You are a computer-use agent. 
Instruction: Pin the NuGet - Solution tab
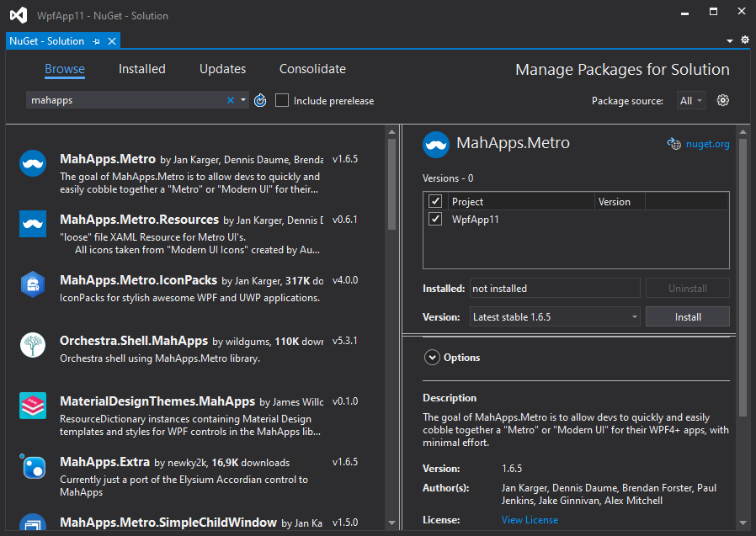[97, 41]
